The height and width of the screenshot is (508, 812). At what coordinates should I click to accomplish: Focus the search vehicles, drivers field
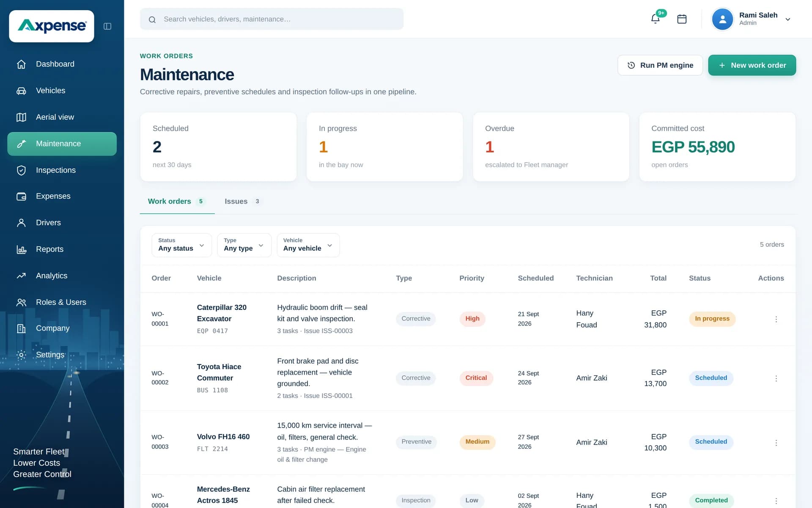(272, 19)
